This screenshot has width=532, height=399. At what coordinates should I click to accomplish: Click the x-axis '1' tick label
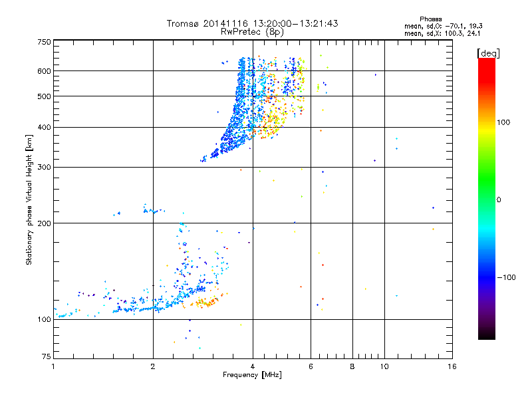point(53,366)
